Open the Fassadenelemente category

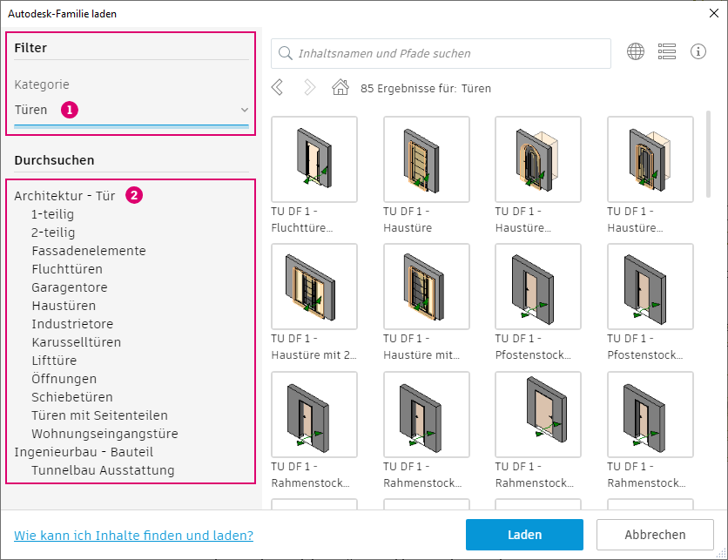[89, 251]
